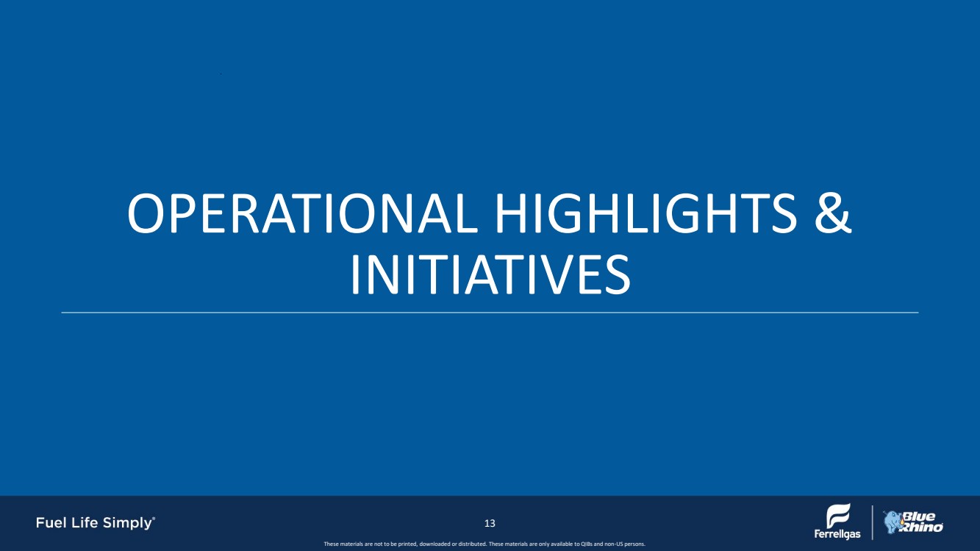Click the vertical divider between the logos
980x551 pixels.
[872, 523]
